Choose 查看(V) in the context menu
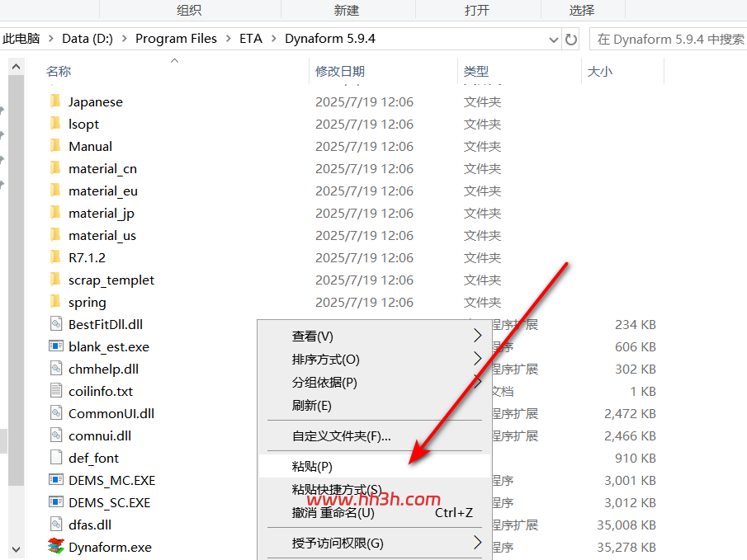Screen dimensions: 747x560 [x=375, y=336]
